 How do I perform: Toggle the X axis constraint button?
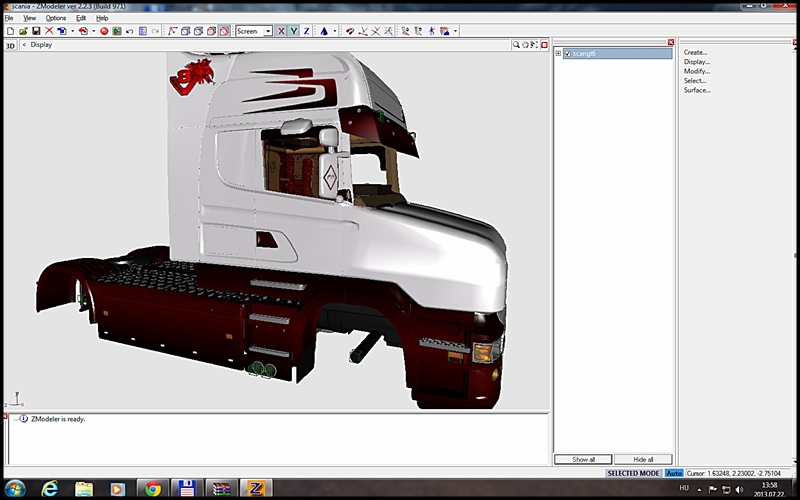click(x=281, y=31)
